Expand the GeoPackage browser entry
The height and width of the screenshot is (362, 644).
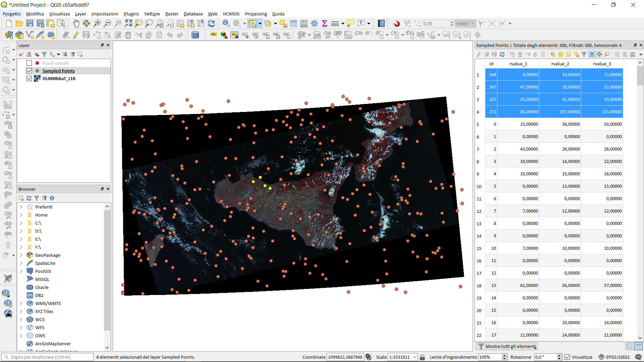(21, 255)
